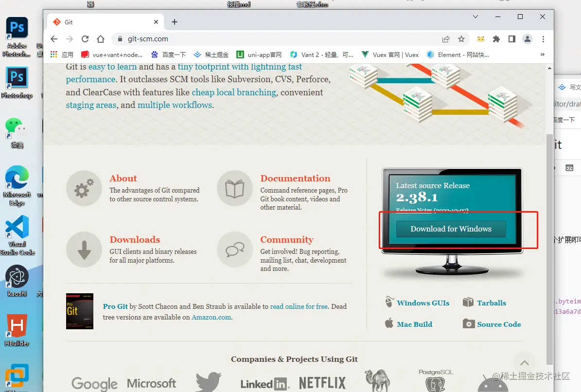Image resolution: width=581 pixels, height=392 pixels.
Task: Open the Mac Build link
Action: pyautogui.click(x=415, y=324)
